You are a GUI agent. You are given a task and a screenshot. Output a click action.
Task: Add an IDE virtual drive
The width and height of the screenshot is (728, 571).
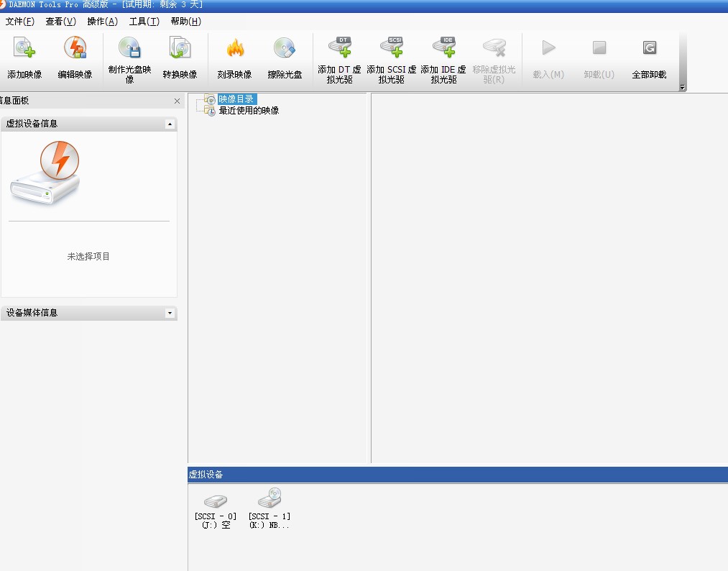(x=443, y=58)
